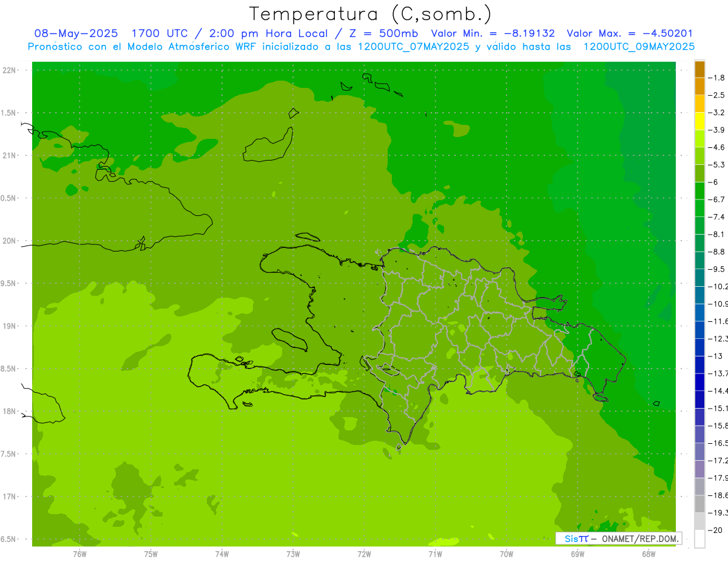Click 'Valor Max. = -4.50201' text

point(630,33)
